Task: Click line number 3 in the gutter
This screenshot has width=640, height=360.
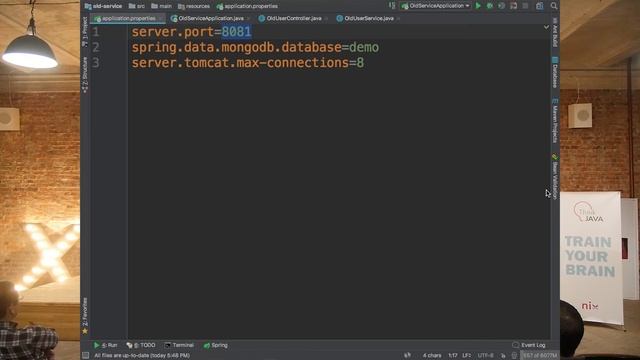Action: coord(96,63)
